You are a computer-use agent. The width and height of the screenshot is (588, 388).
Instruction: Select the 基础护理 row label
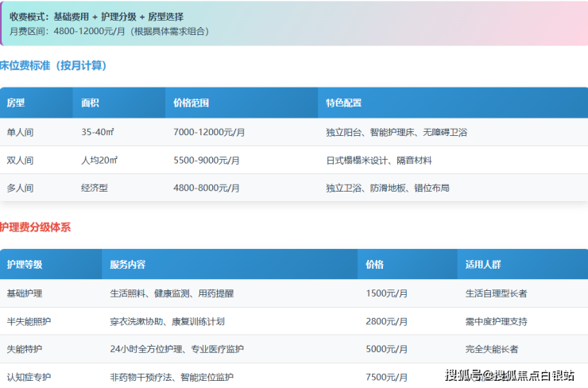(x=24, y=293)
